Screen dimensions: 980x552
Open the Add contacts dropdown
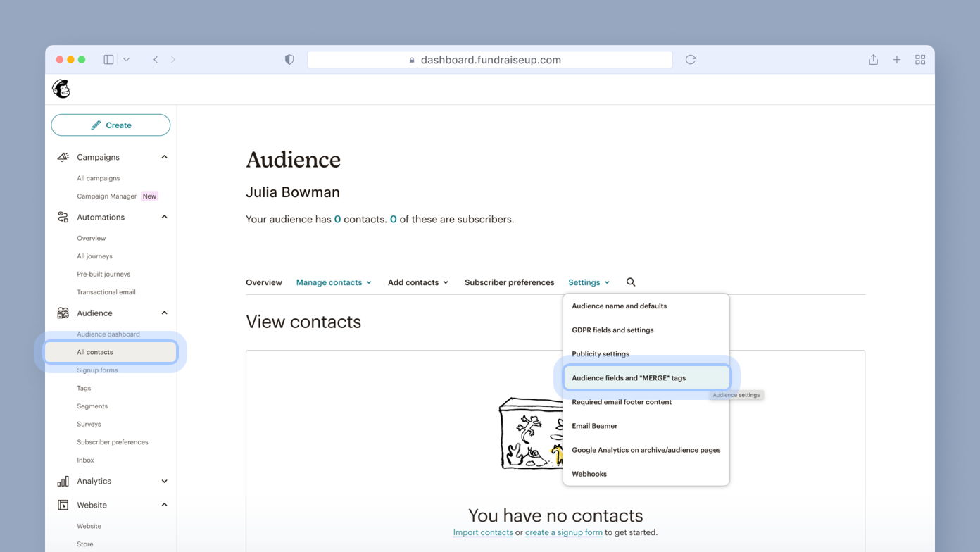[x=417, y=282]
